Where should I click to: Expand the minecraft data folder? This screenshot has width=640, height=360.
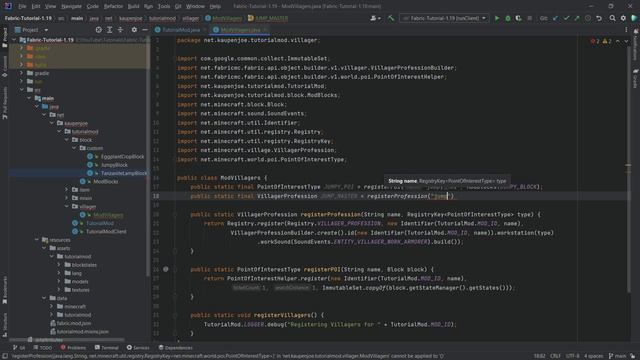(52, 307)
